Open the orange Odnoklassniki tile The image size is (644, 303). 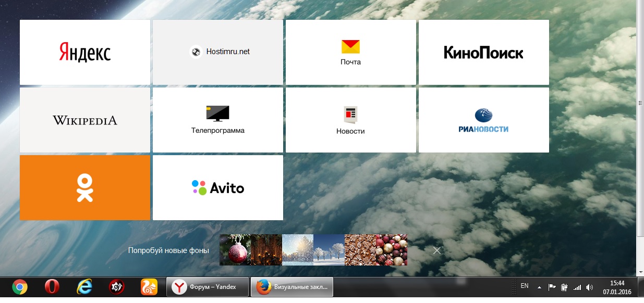(85, 187)
